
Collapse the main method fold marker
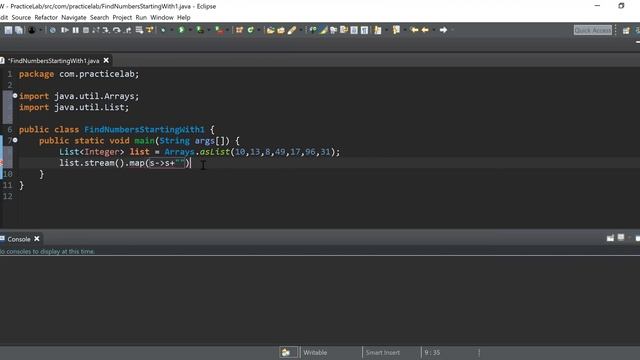[x=15, y=140]
